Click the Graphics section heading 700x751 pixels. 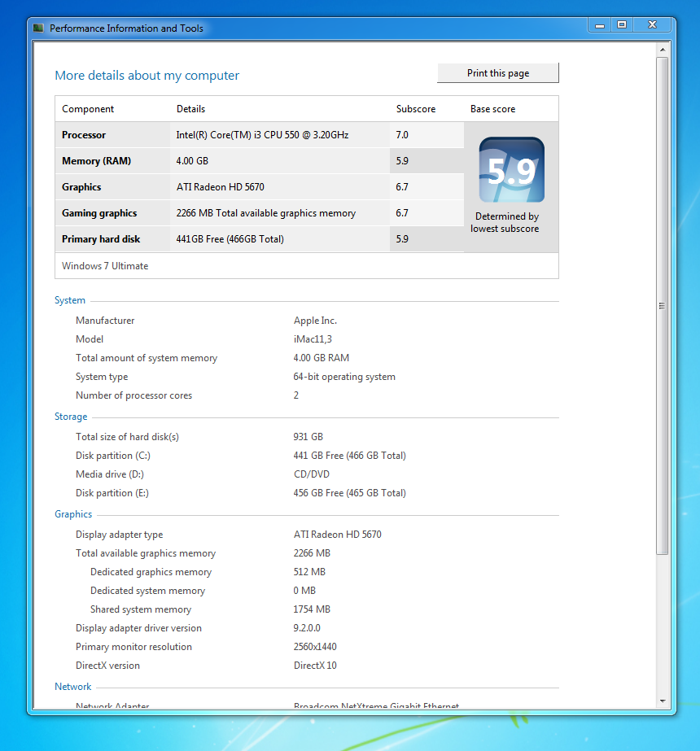[73, 514]
